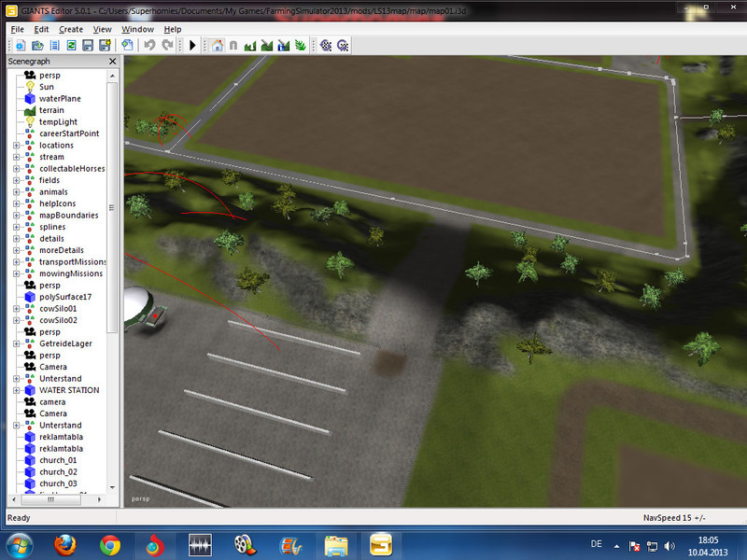Open Windows Explorer folder in taskbar
This screenshot has width=747, height=560.
click(336, 546)
